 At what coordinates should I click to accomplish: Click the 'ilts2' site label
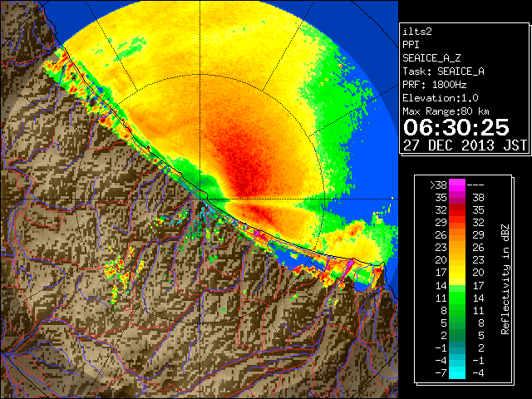click(x=417, y=32)
